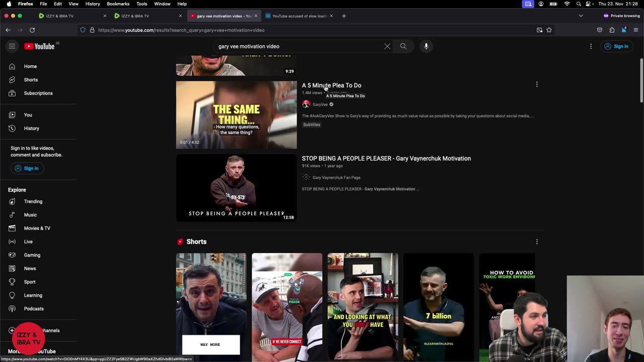
Task: Open the Bookmarks menu in menu bar
Action: click(x=118, y=4)
